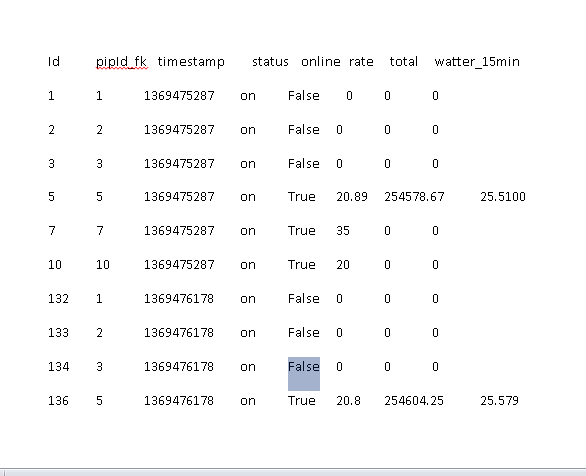Click the timestamp column header
The image size is (586, 476).
tap(191, 62)
